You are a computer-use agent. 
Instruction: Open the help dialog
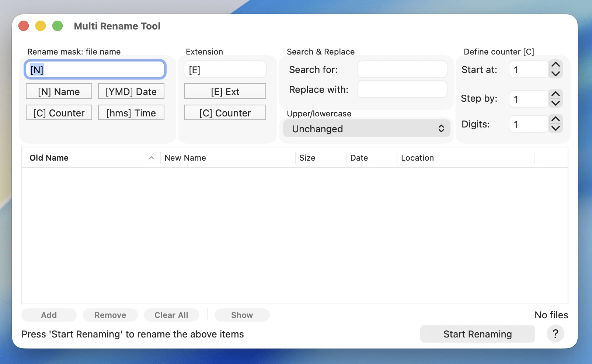pos(555,334)
